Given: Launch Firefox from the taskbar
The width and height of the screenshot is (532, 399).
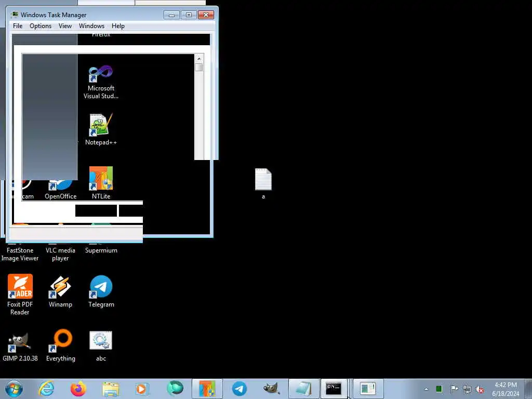Looking at the screenshot, I should click(78, 389).
